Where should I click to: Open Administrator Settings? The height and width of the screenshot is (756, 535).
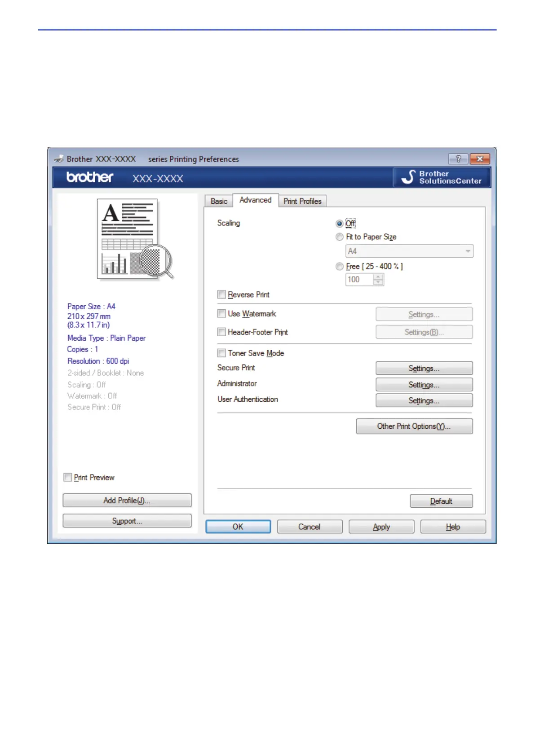coord(424,385)
